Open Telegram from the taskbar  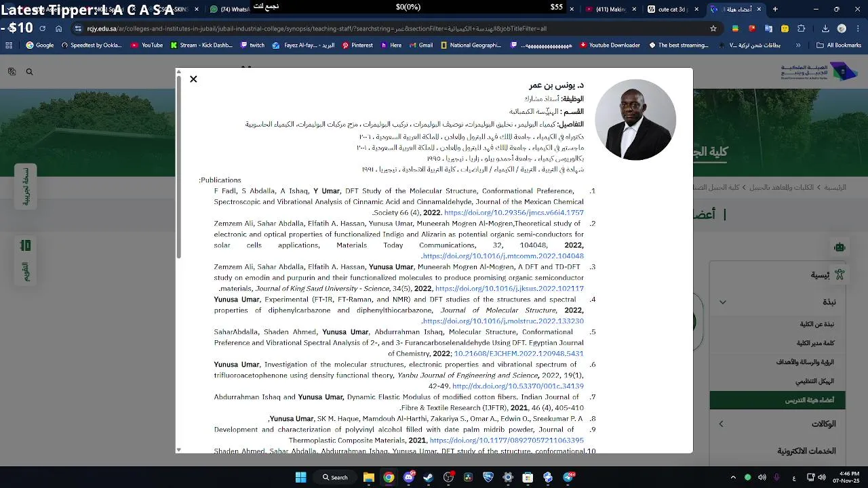568,477
